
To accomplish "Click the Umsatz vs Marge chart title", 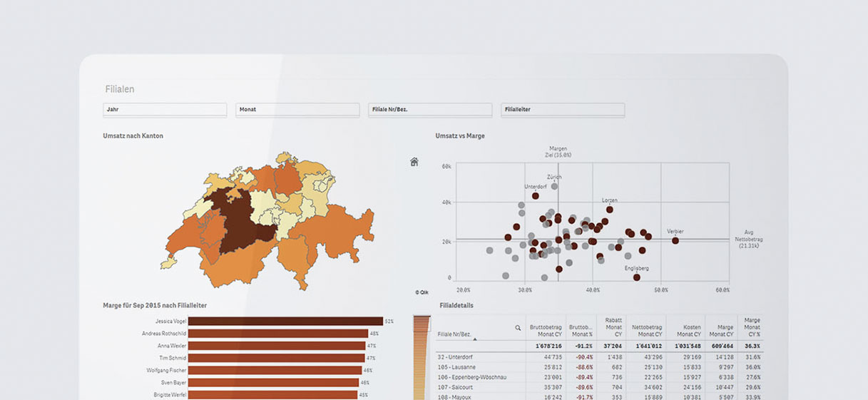I will click(460, 135).
